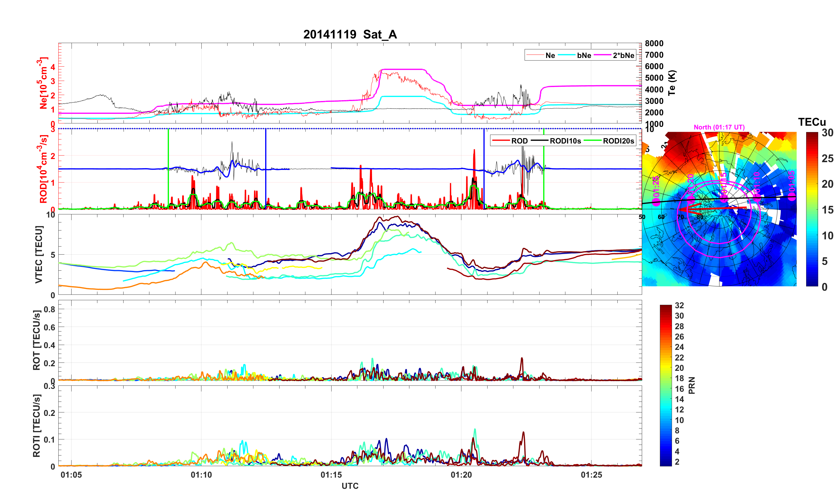Click the 01:20 tick label on UTC axis

pos(461,475)
